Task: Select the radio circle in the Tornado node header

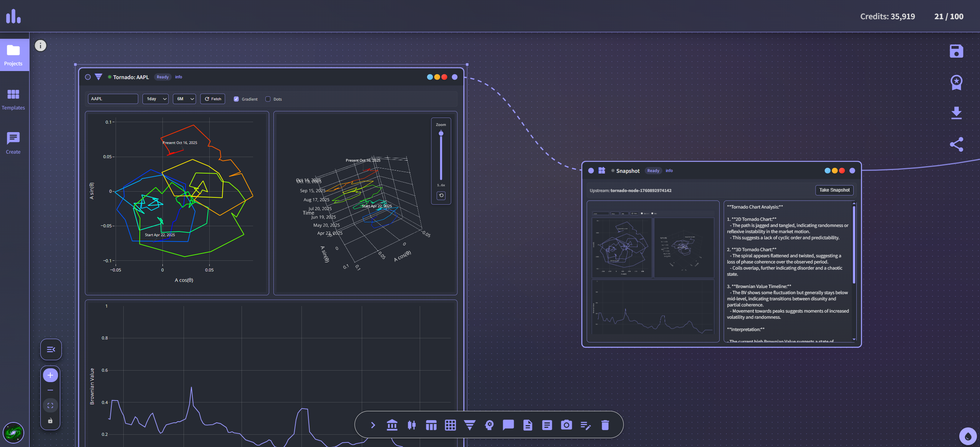Action: click(88, 77)
